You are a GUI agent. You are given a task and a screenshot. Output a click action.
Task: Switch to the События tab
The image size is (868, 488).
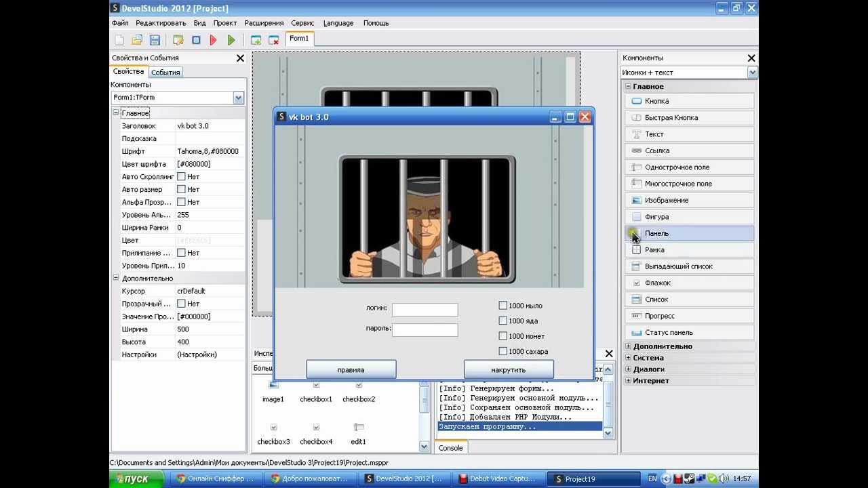coord(165,73)
